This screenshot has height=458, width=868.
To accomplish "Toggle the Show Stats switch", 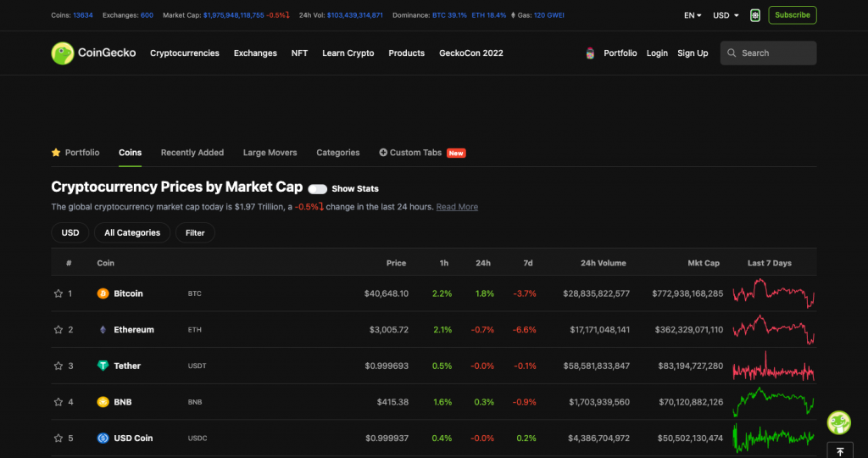I will point(317,189).
